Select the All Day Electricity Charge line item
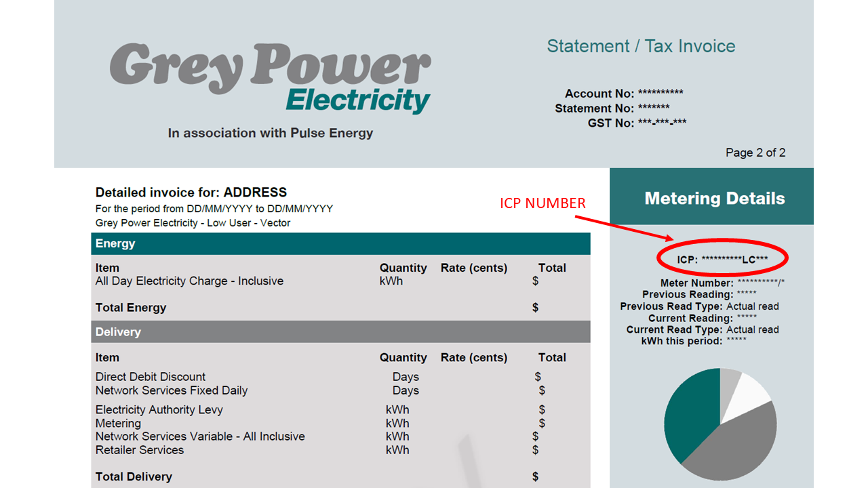868x488 pixels. (189, 281)
